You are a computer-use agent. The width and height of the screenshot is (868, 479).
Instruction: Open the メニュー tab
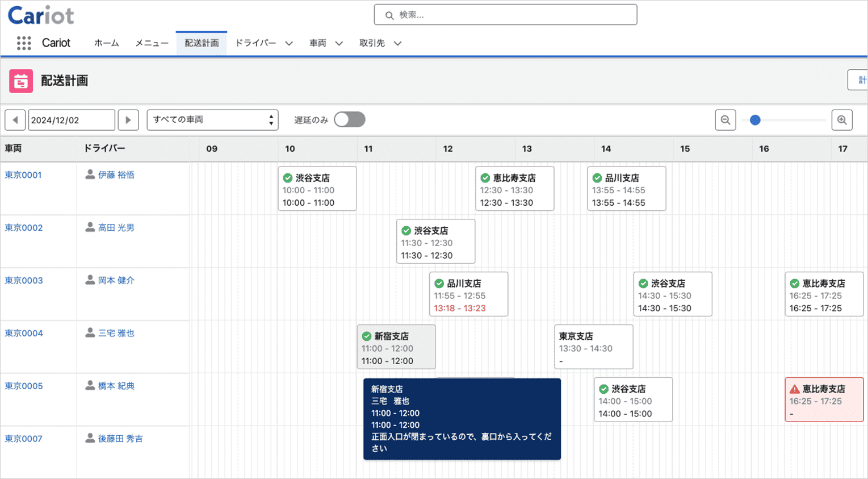pyautogui.click(x=152, y=43)
